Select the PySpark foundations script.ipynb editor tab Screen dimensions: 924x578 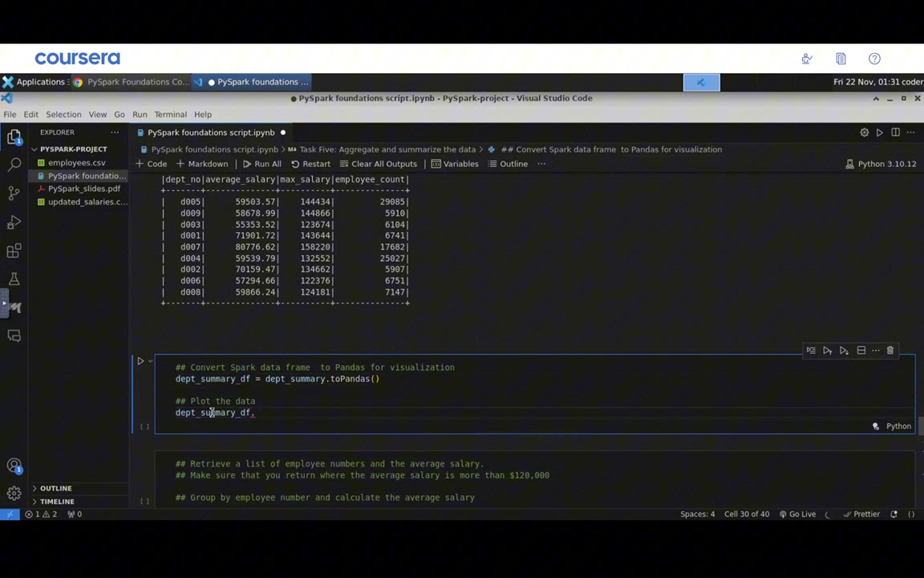211,132
